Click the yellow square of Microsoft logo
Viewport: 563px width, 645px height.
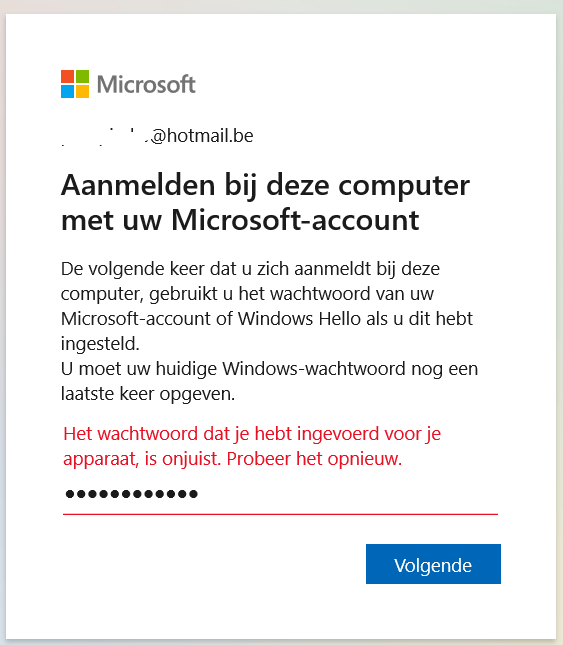click(x=82, y=91)
